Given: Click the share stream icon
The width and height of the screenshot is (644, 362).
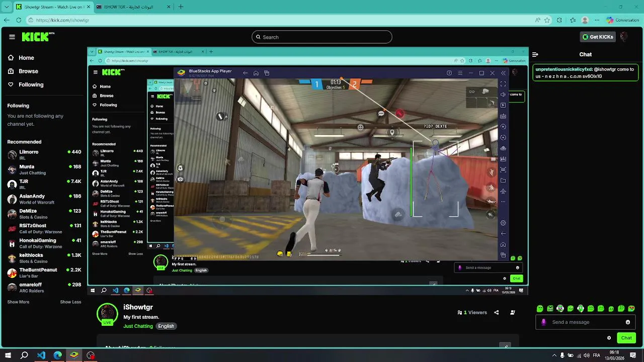Looking at the screenshot, I should click(x=496, y=312).
